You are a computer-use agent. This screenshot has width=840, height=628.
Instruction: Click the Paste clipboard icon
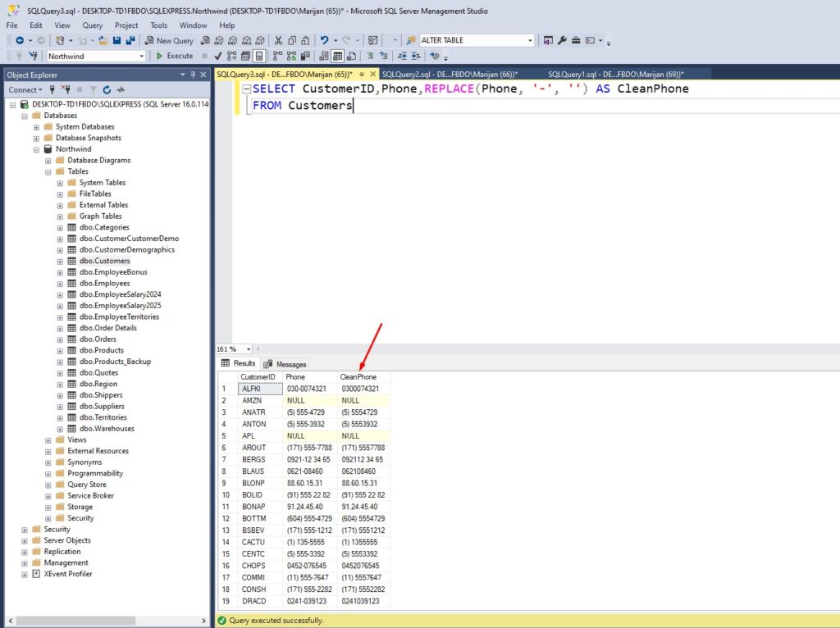pos(305,40)
